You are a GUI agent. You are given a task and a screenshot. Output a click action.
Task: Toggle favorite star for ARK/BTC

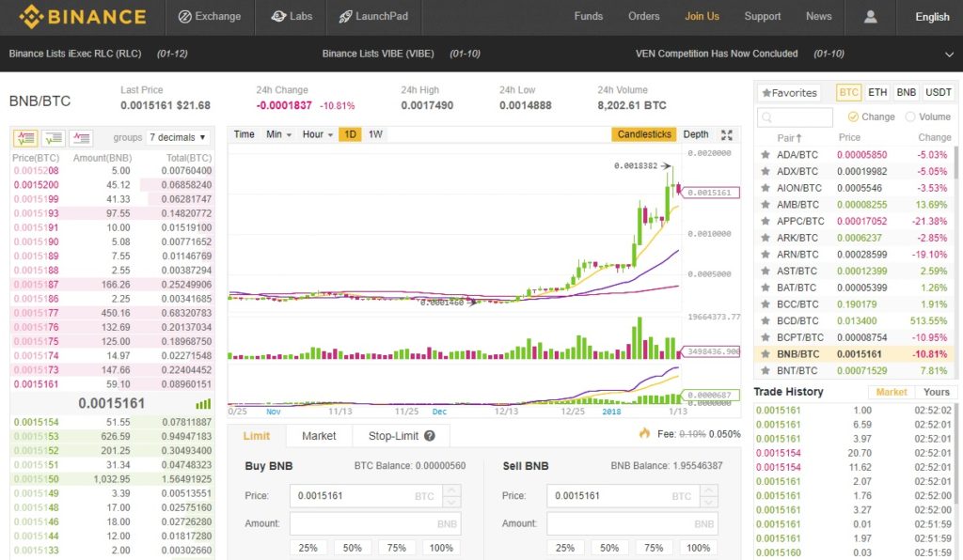[766, 238]
